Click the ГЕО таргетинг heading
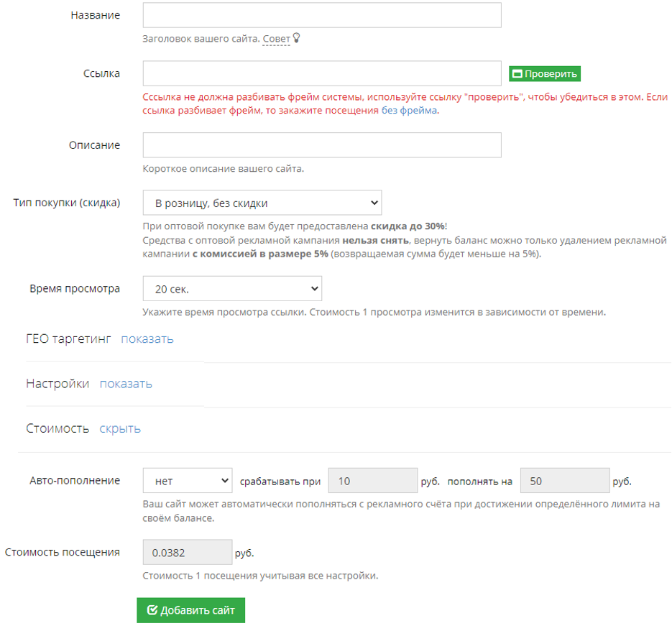672x626 pixels. [x=68, y=339]
